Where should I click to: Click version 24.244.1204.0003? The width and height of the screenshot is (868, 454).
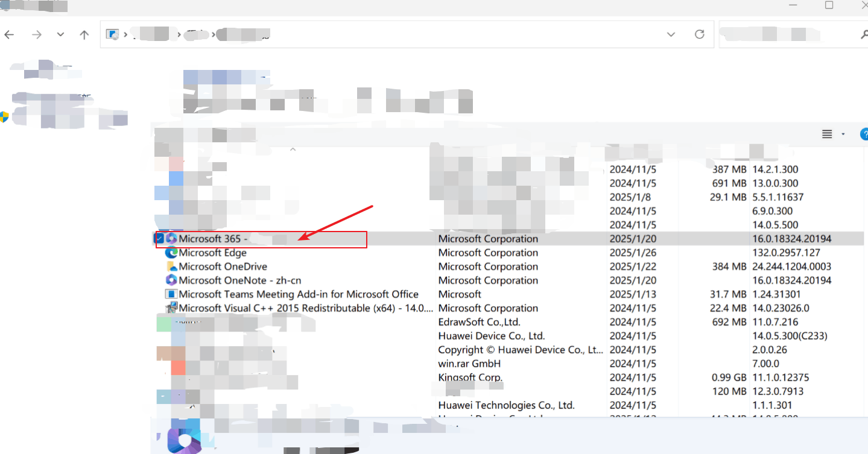tap(791, 266)
